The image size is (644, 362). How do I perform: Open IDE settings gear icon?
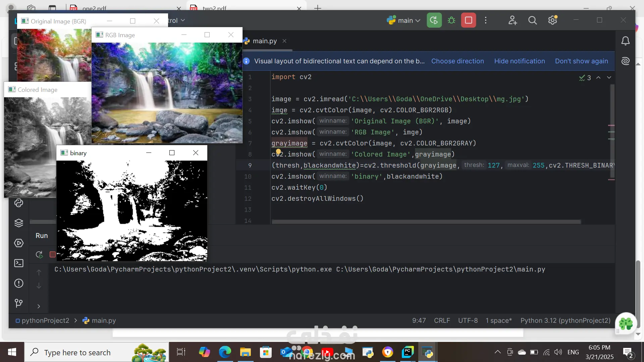tap(552, 20)
